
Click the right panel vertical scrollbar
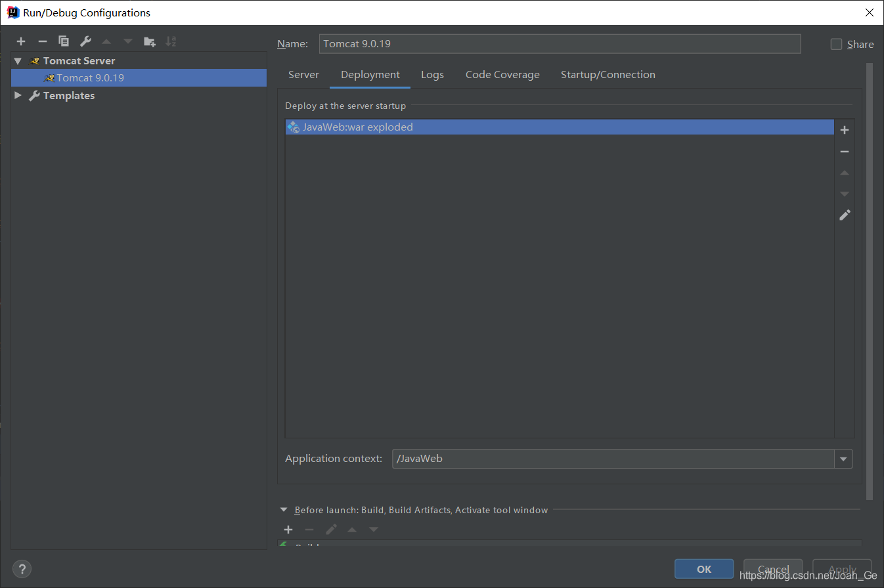pyautogui.click(x=870, y=282)
